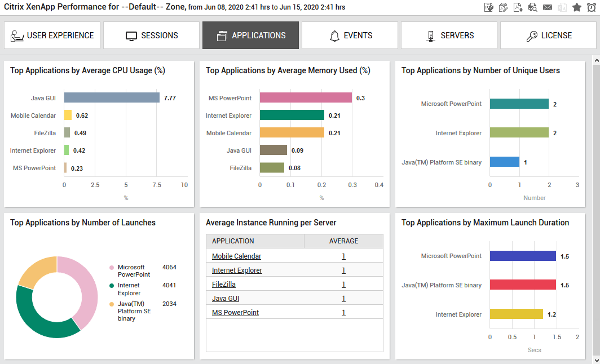Open print preview with the printer icon
Screen dimensions: 600x364
pos(533,7)
